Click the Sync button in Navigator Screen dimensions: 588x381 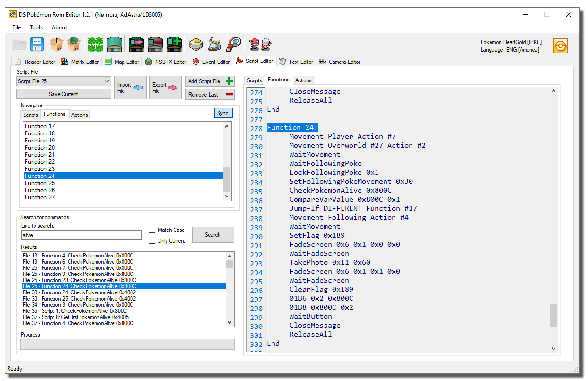[x=223, y=113]
